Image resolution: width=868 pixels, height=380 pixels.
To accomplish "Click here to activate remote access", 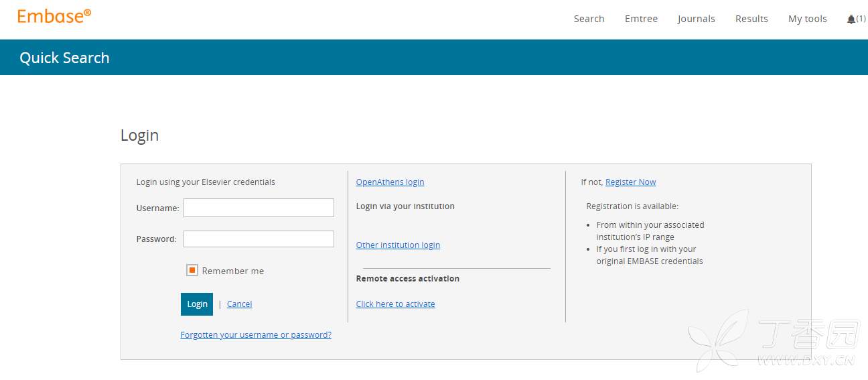I will coord(395,304).
